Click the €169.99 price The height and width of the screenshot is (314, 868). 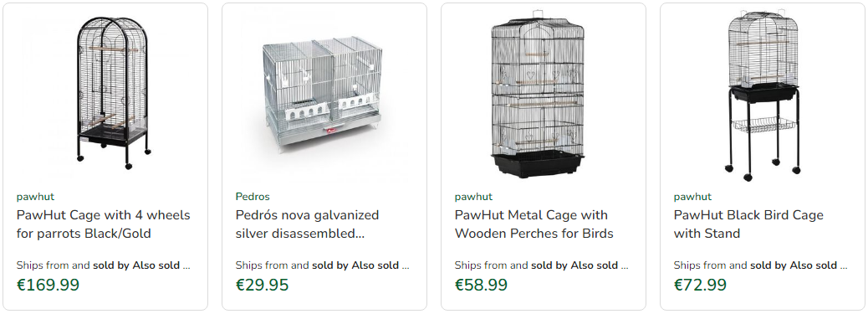click(49, 286)
